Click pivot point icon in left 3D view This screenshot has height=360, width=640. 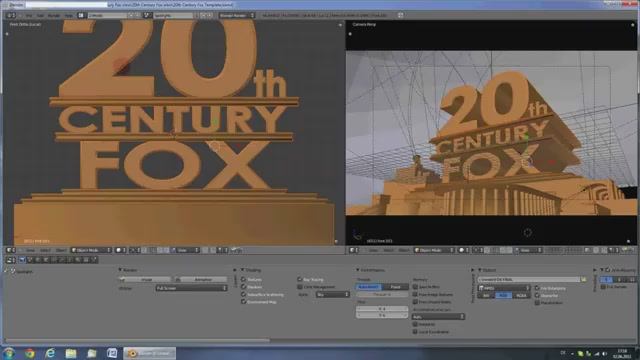pos(134,250)
